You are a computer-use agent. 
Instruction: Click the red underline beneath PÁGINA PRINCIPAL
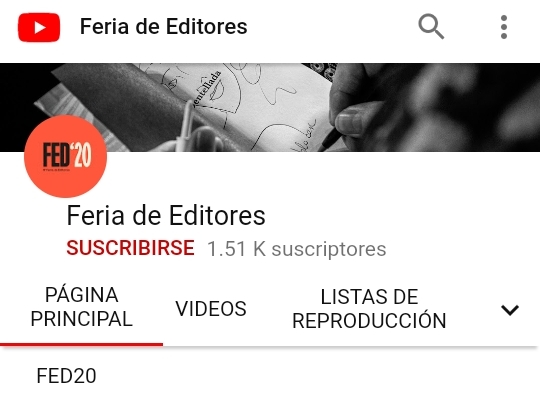coord(81,344)
